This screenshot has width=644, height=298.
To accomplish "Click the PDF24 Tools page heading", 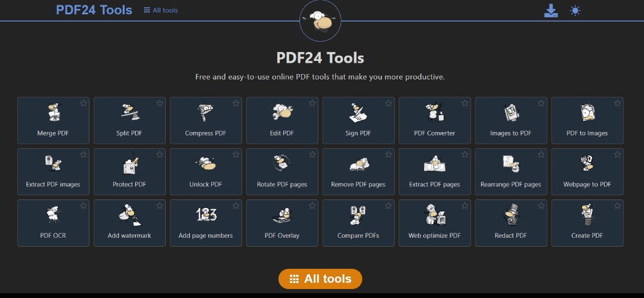I will 320,57.
